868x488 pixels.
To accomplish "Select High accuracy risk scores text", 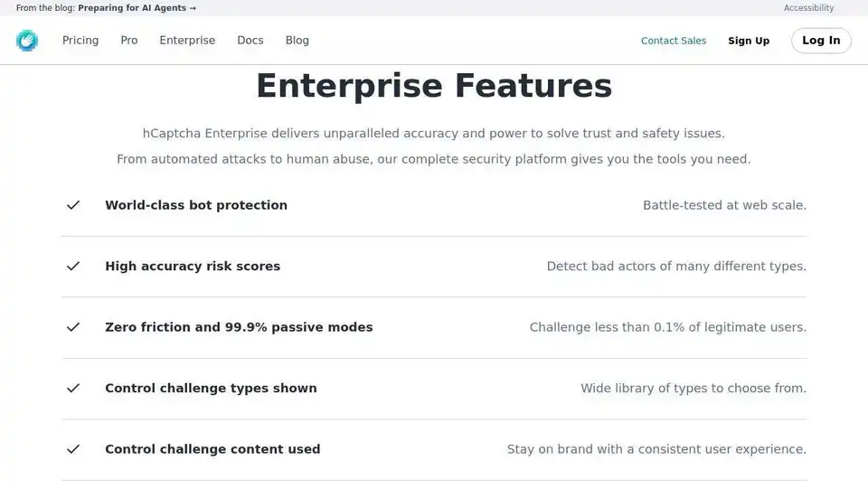I will pyautogui.click(x=193, y=266).
